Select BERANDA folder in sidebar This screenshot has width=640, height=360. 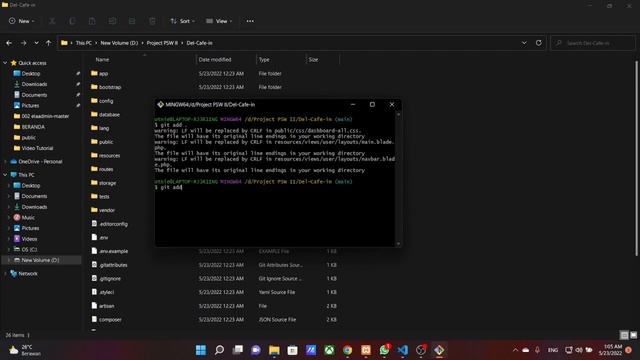pyautogui.click(x=33, y=127)
